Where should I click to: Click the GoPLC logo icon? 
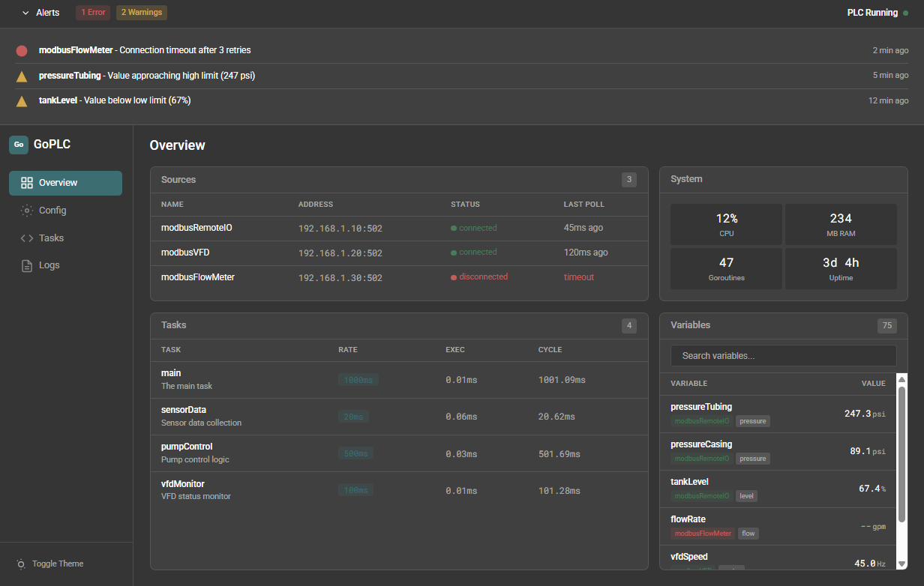[19, 145]
